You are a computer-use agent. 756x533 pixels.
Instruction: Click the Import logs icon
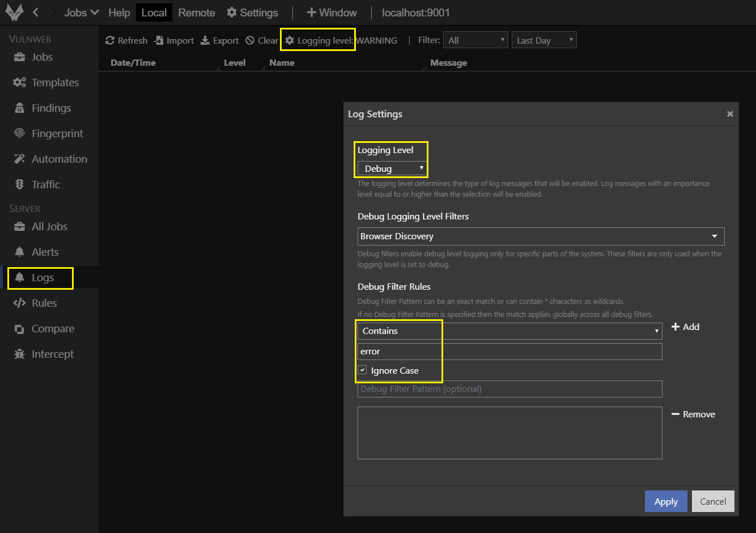159,40
